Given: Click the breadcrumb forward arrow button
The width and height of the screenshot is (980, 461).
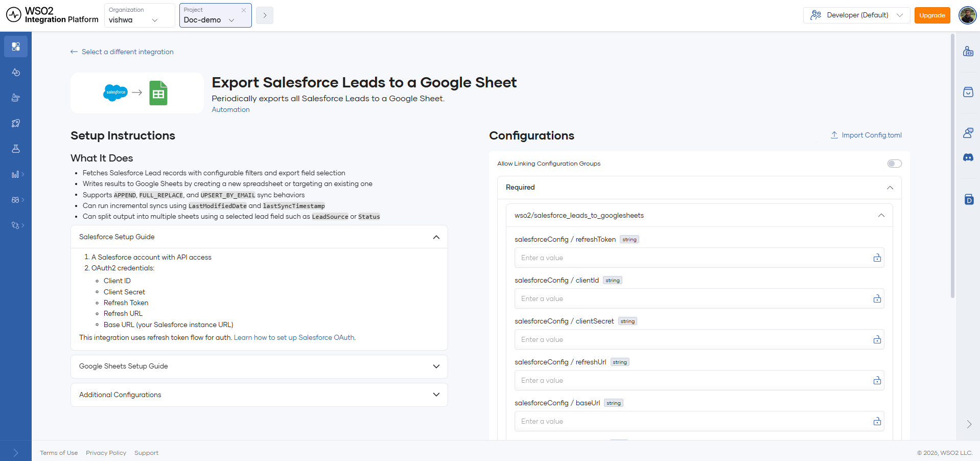Looking at the screenshot, I should pyautogui.click(x=265, y=15).
